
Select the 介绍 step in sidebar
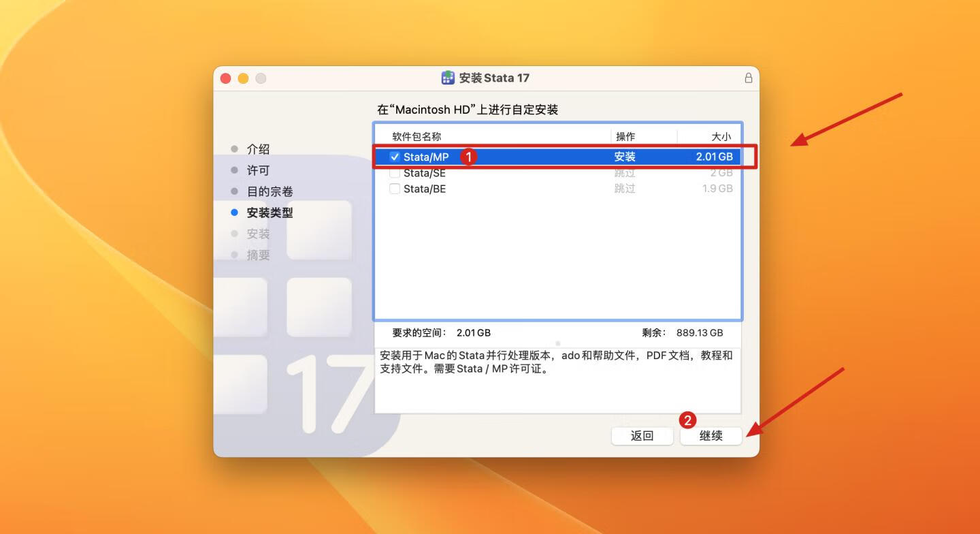point(258,149)
